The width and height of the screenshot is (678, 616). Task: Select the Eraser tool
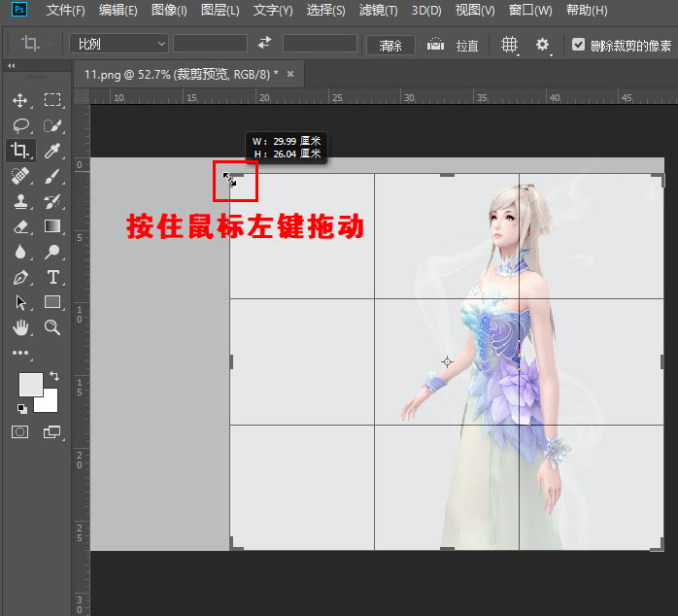coord(20,226)
